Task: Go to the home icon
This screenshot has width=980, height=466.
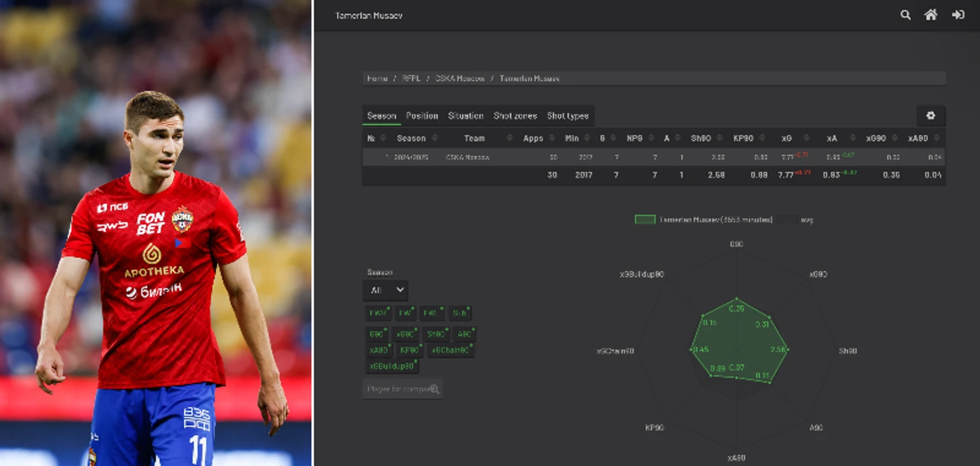Action: coord(931,15)
